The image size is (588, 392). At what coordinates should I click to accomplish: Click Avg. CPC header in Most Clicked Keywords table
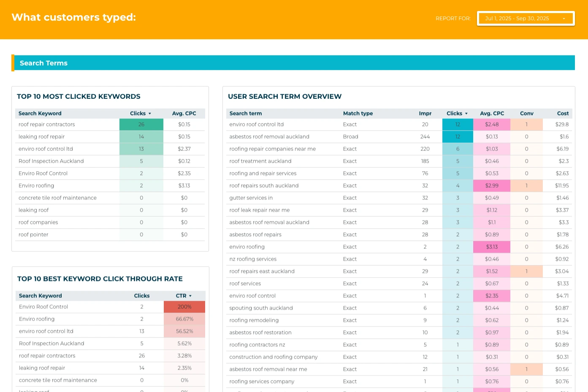(184, 114)
